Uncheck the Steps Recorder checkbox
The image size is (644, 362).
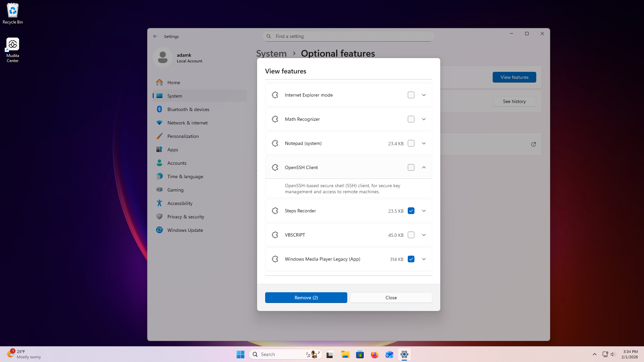(x=411, y=211)
